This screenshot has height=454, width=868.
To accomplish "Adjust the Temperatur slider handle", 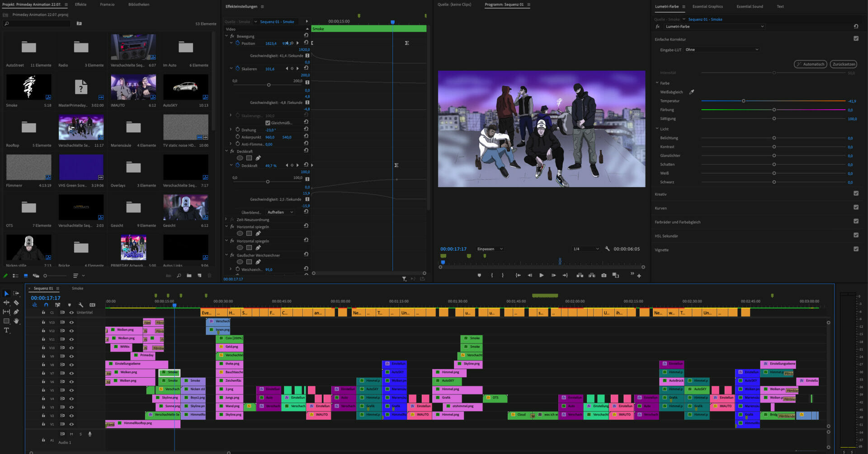I will coord(743,101).
